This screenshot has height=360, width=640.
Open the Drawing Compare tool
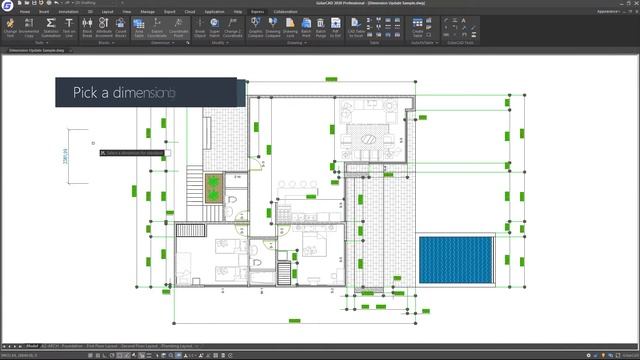coord(273,28)
